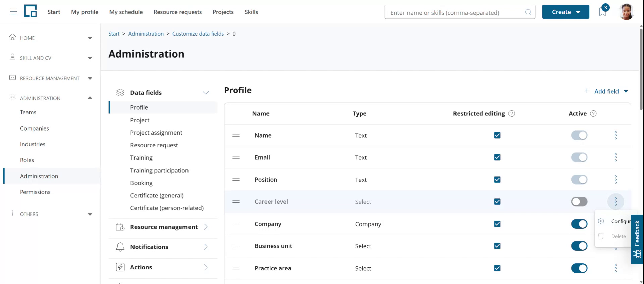Click the Customize data fields breadcrumb
The image size is (644, 284).
(198, 34)
